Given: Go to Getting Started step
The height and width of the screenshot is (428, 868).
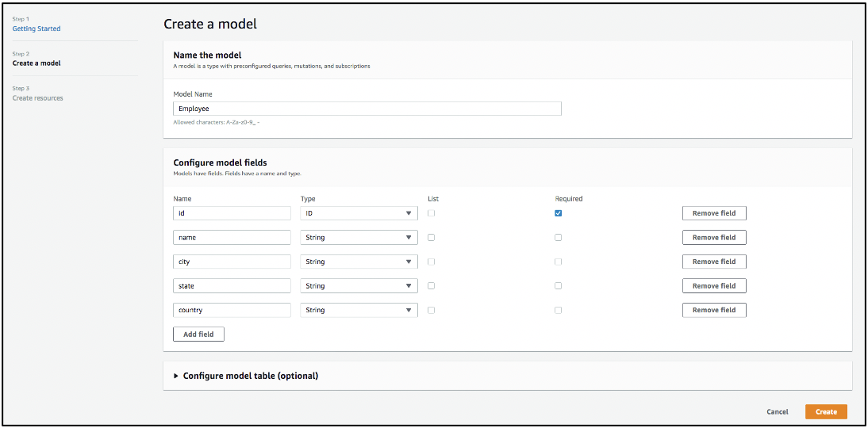Looking at the screenshot, I should pos(36,29).
